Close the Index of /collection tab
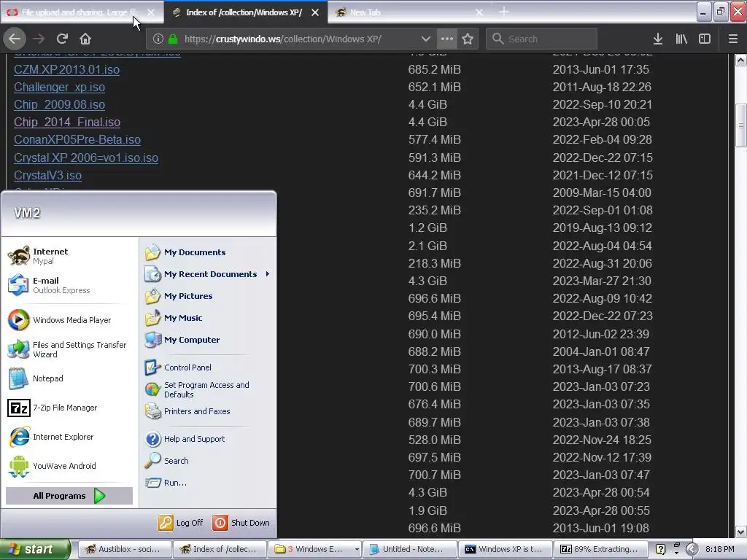Image resolution: width=747 pixels, height=560 pixels. [x=315, y=12]
